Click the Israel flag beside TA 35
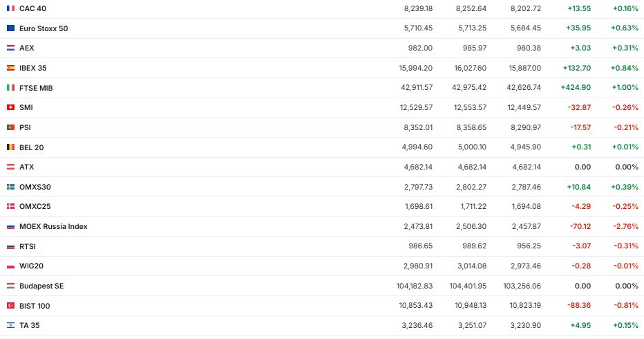Viewport: 644px width, 339px height. (10, 325)
